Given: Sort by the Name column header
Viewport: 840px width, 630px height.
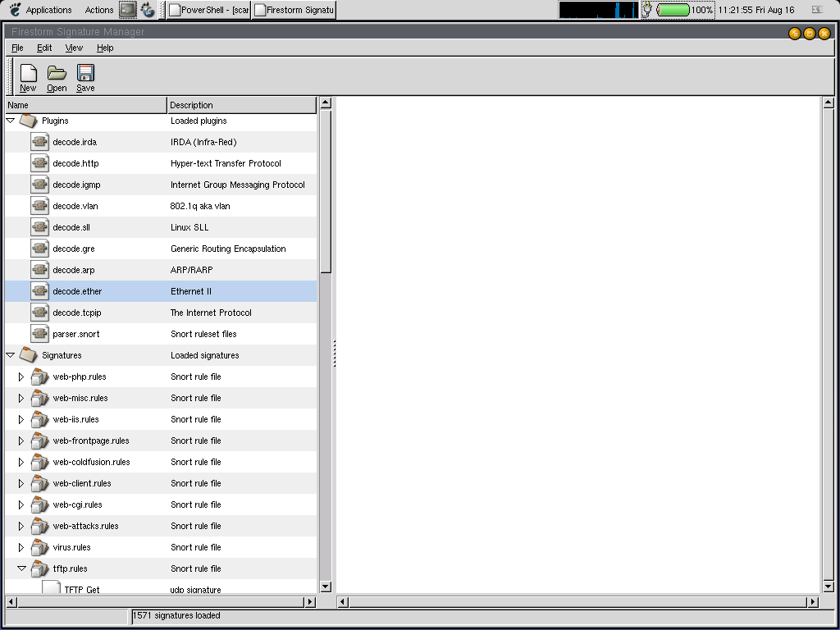Looking at the screenshot, I should coord(86,105).
